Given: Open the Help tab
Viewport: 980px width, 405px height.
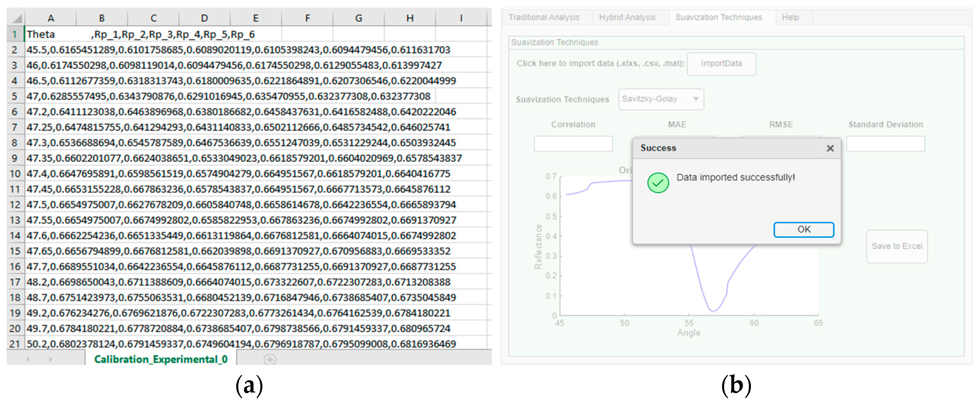Looking at the screenshot, I should [x=790, y=18].
